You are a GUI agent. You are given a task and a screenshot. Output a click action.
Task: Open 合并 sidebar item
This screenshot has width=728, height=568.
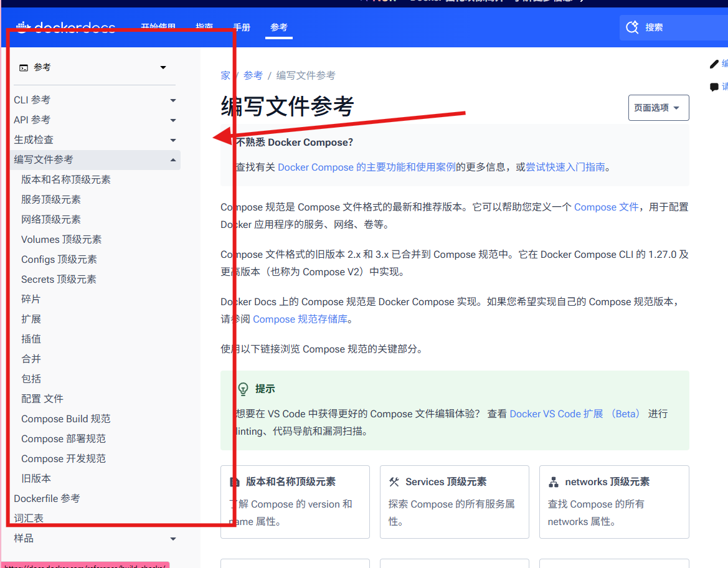(31, 359)
